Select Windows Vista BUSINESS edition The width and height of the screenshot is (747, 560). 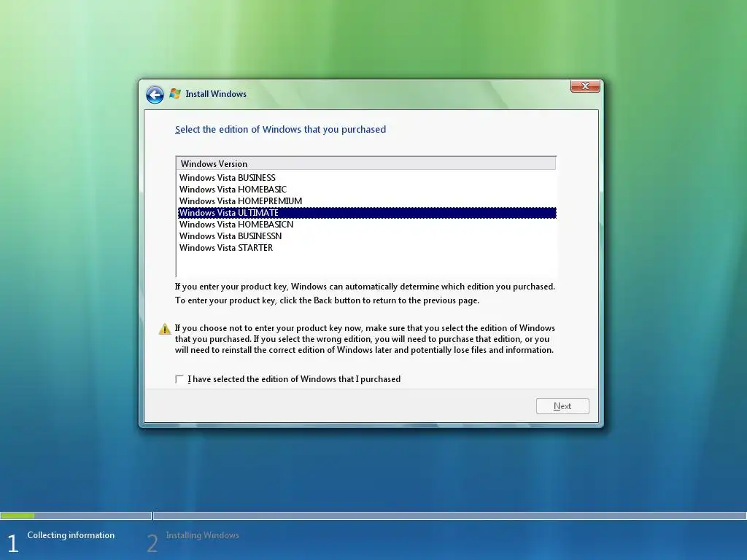pos(367,178)
